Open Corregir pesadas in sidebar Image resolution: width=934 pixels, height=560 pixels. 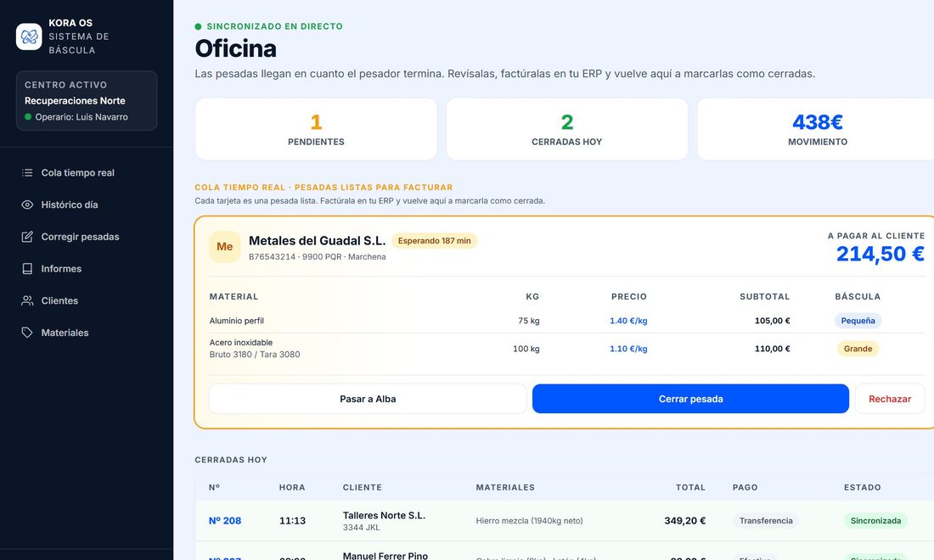[87, 237]
